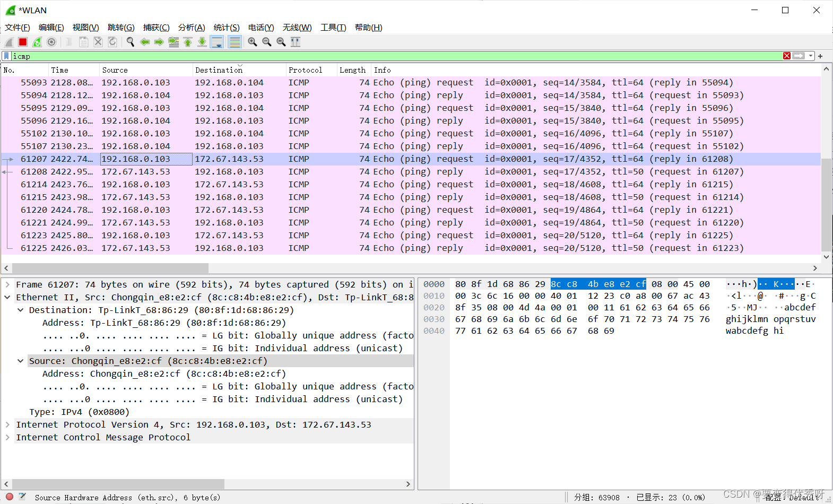Select packet number 61225 row

tap(411, 248)
